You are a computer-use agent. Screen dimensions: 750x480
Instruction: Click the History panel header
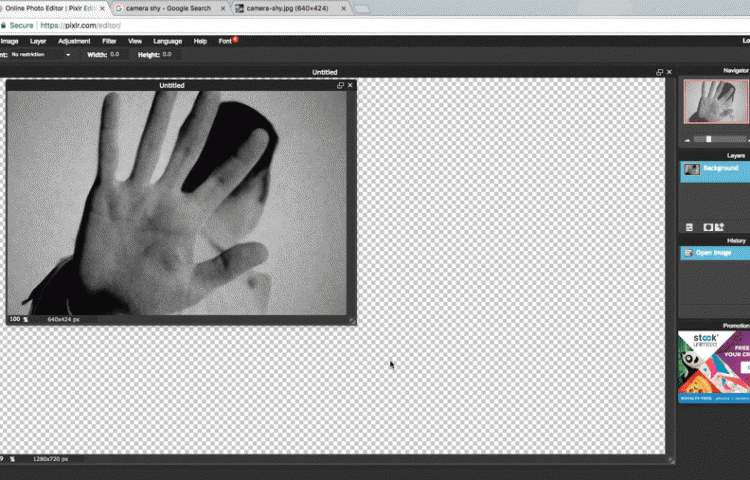[x=714, y=240]
